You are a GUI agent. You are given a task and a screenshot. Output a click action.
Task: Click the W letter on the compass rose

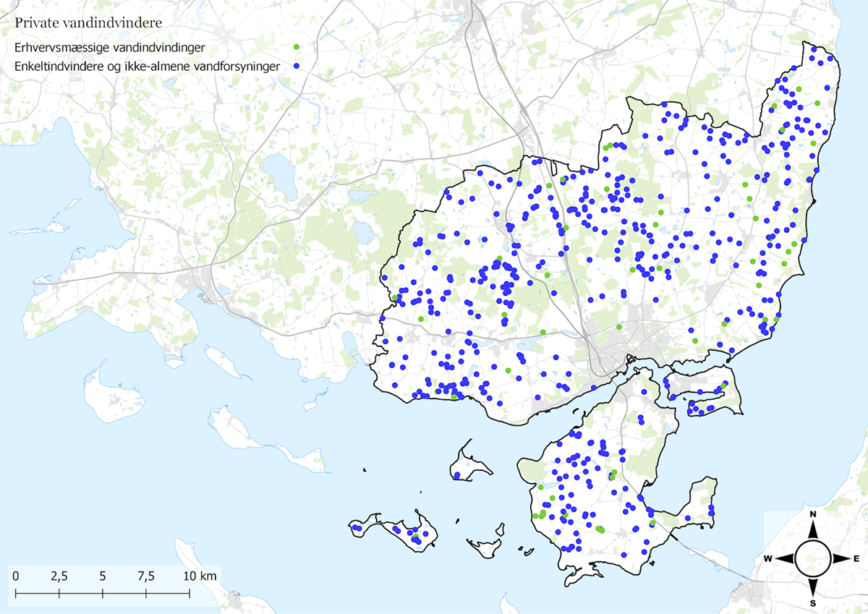coord(769,558)
